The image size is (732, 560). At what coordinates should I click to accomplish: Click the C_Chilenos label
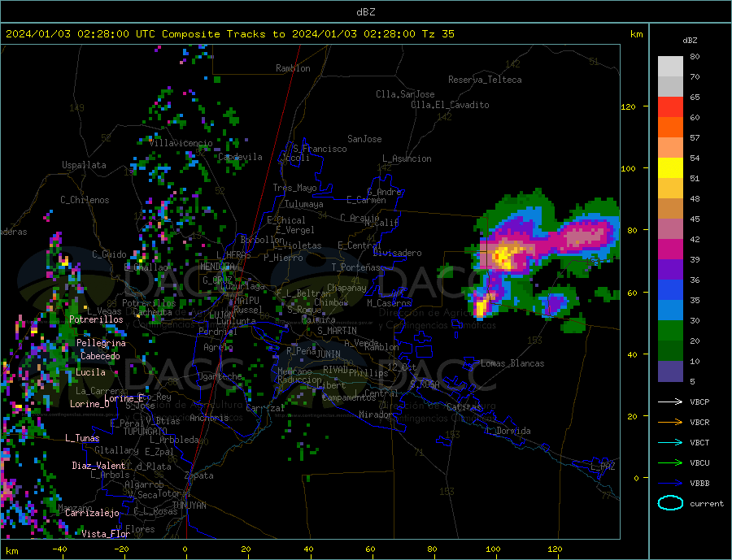tap(85, 200)
